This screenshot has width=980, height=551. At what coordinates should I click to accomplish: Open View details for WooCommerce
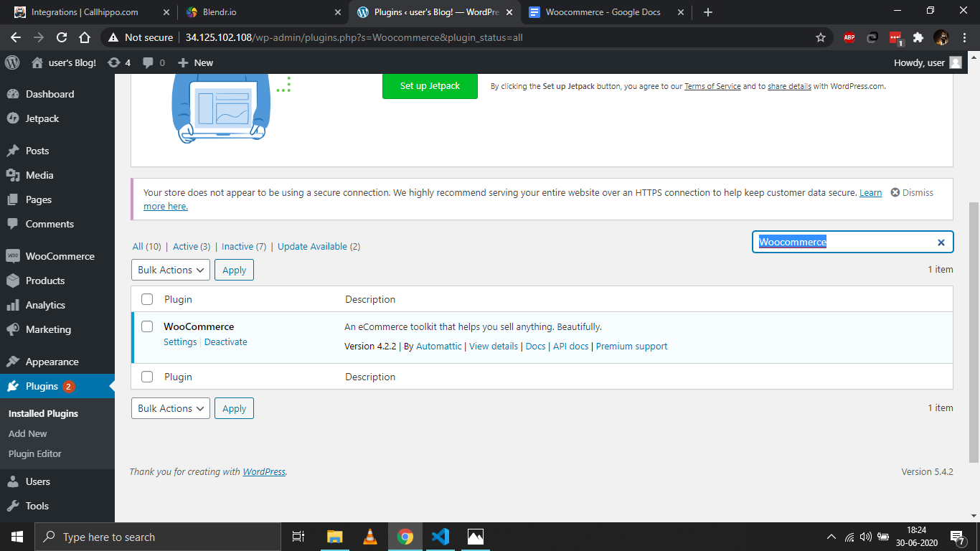[x=494, y=346]
